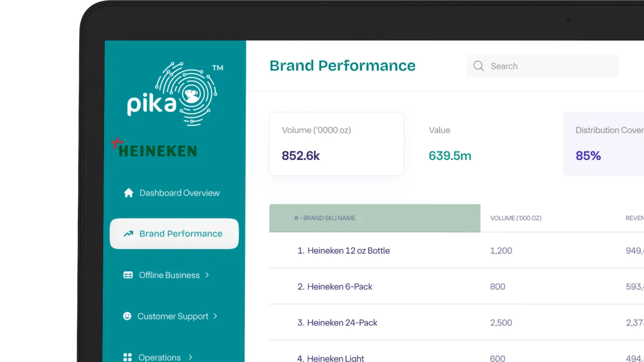
Task: Select the Distribution Coverage 85% card
Action: click(x=603, y=144)
